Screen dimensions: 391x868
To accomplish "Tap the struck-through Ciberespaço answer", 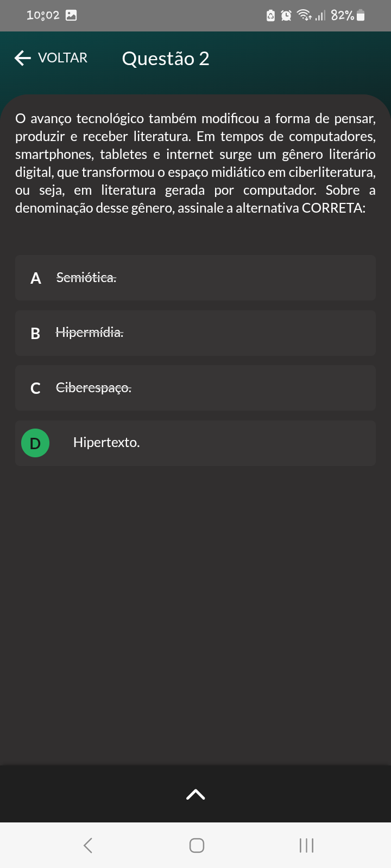I will [x=94, y=388].
